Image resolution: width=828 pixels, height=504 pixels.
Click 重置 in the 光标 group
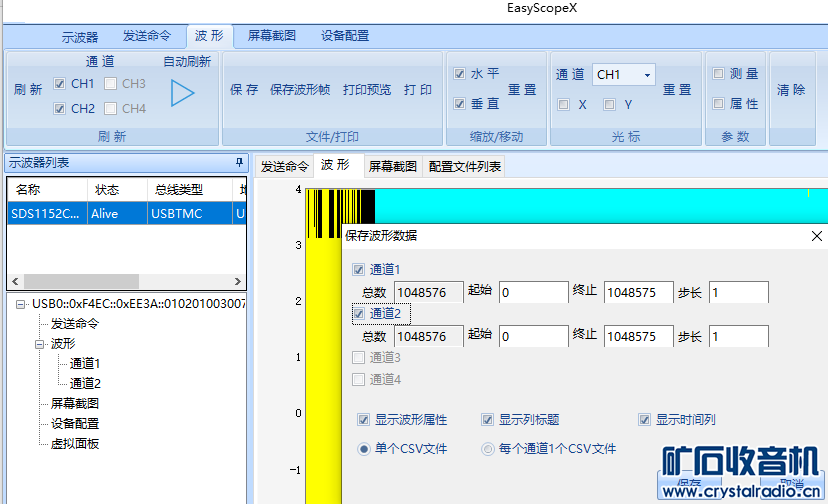click(678, 90)
